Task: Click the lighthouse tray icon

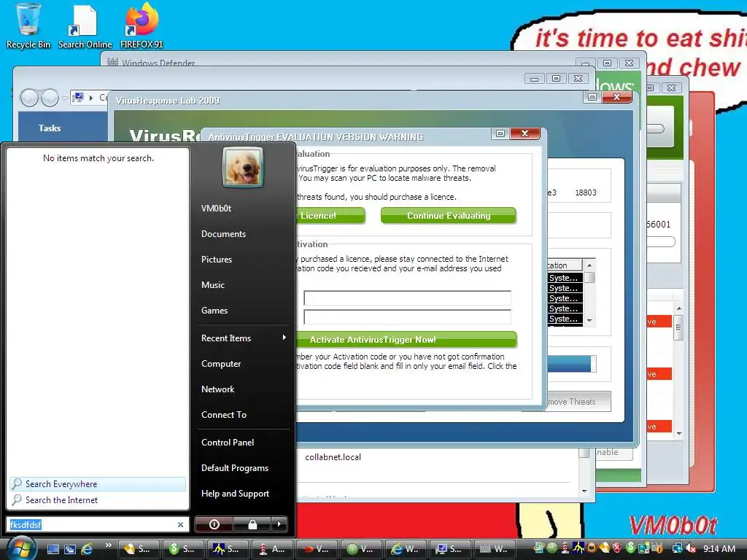Action: (565, 548)
